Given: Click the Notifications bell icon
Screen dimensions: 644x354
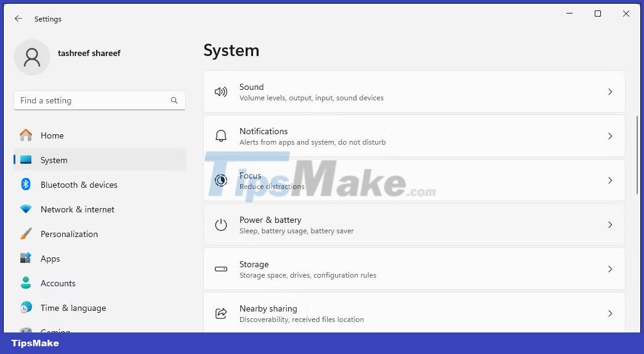Looking at the screenshot, I should point(221,136).
